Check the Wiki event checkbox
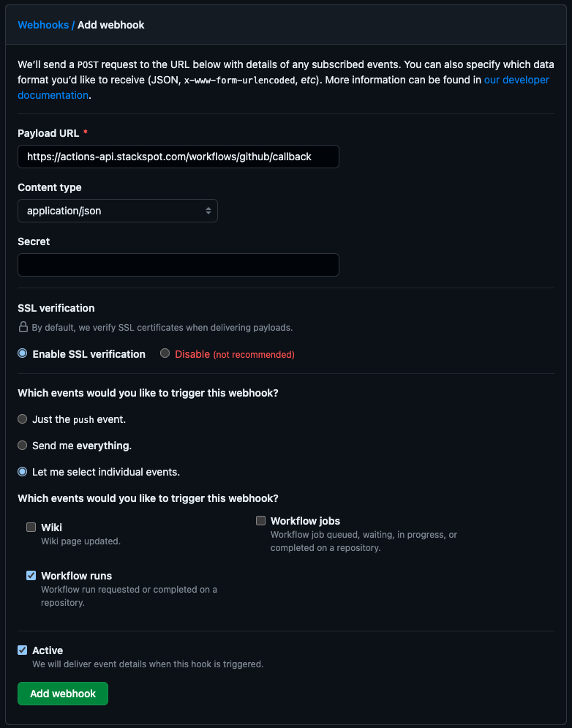Viewport: 572px width, 728px height. (x=31, y=527)
